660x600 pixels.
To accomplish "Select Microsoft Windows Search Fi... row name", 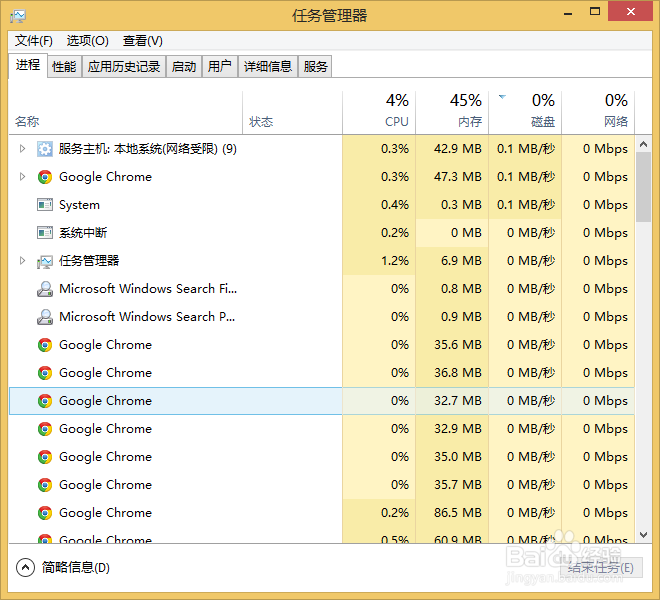I will point(148,289).
